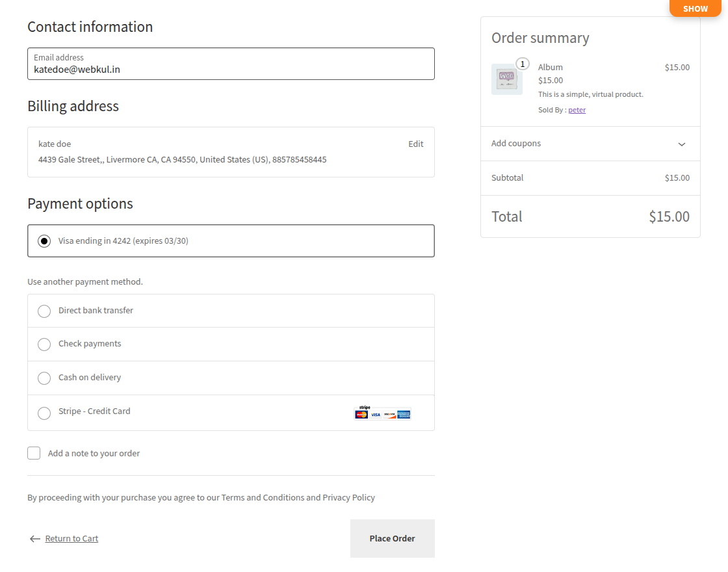
Task: Click the left arrow beside Return to Cart
Action: [35, 539]
